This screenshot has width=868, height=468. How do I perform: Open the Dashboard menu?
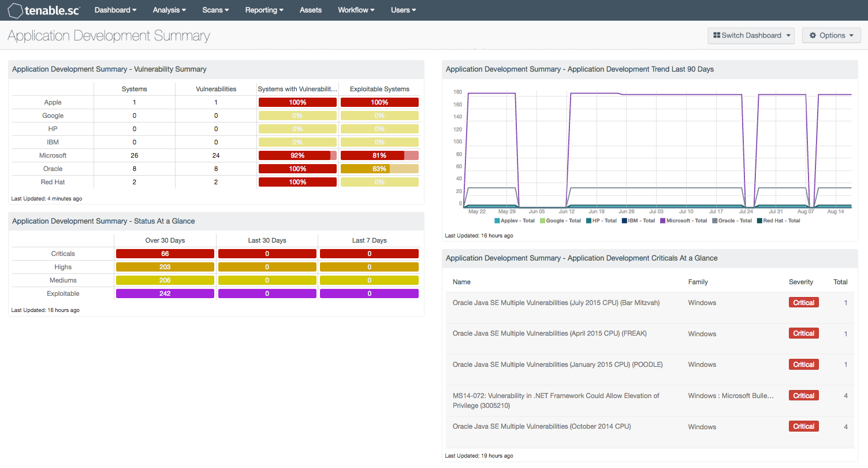coord(116,10)
